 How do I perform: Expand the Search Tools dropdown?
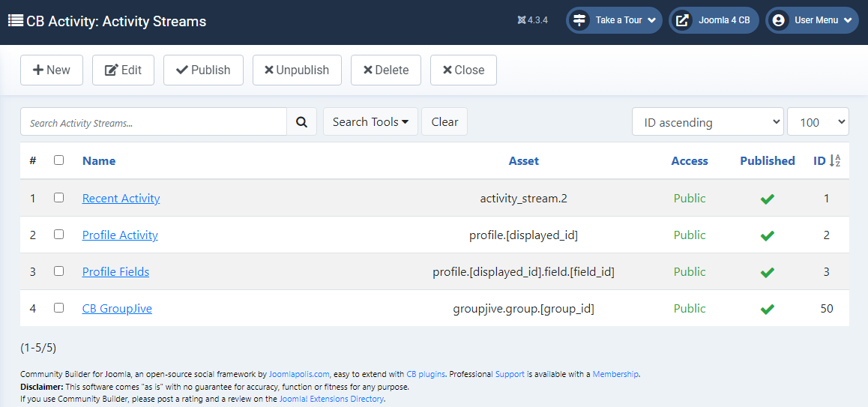click(370, 122)
